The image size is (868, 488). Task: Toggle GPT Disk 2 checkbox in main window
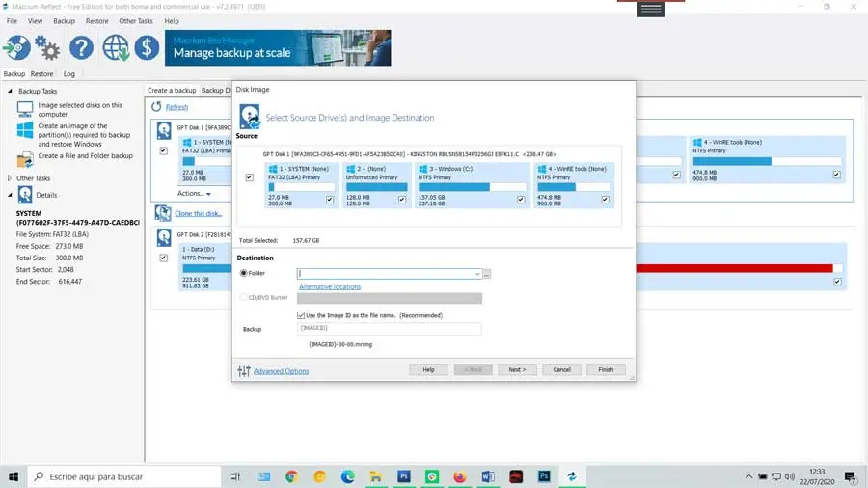tap(163, 258)
